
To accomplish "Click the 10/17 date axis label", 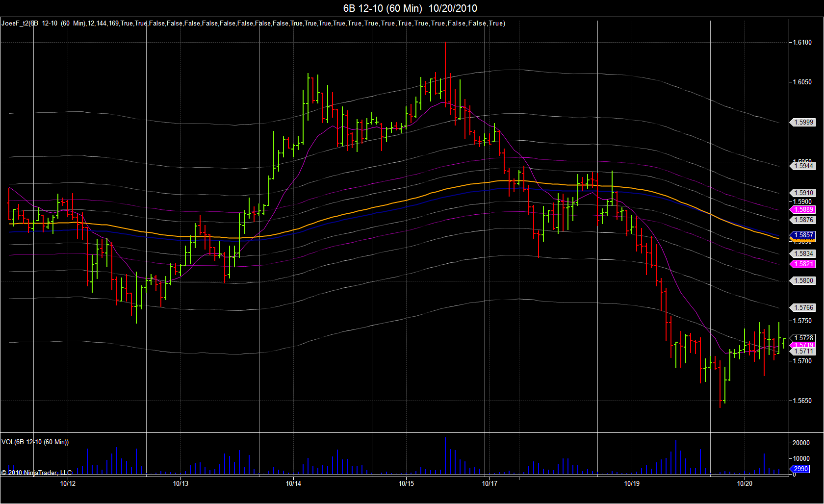I will [489, 483].
